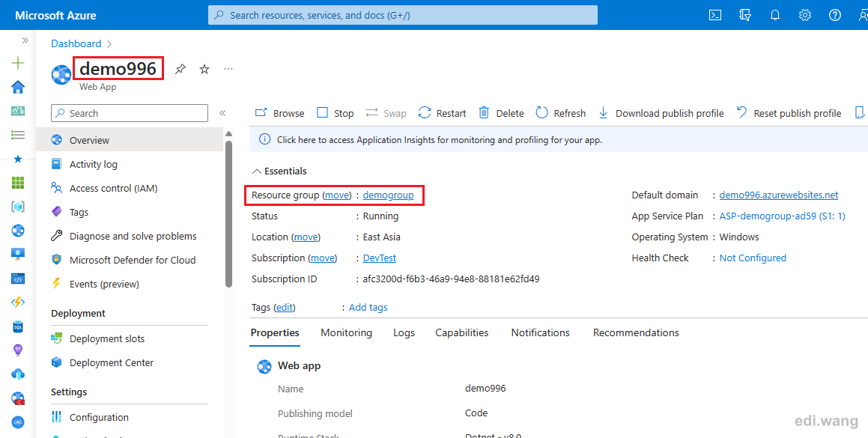Viewport: 868px width, 438px height.
Task: Click the globe with red card sidebar icon
Action: tap(18, 398)
